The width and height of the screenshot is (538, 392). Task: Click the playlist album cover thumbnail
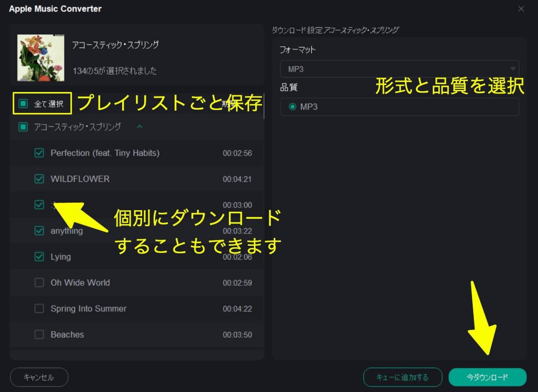pos(41,58)
